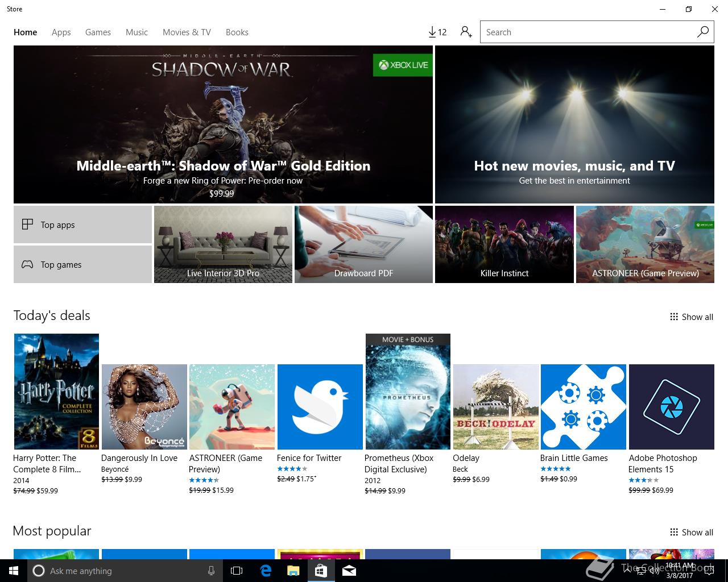Open the Killer Instinct tile
Viewport: 728px width, 582px height.
(x=504, y=244)
